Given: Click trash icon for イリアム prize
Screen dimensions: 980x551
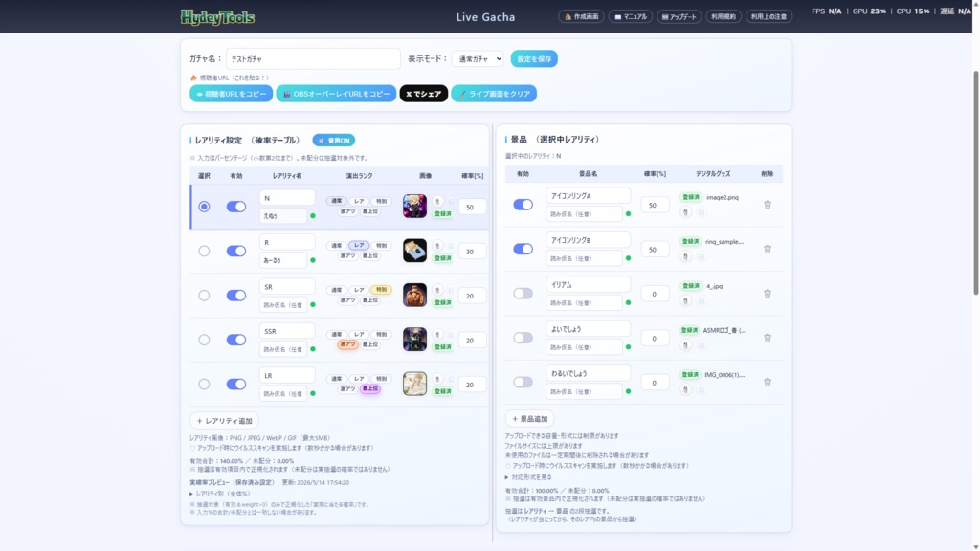Looking at the screenshot, I should click(767, 294).
